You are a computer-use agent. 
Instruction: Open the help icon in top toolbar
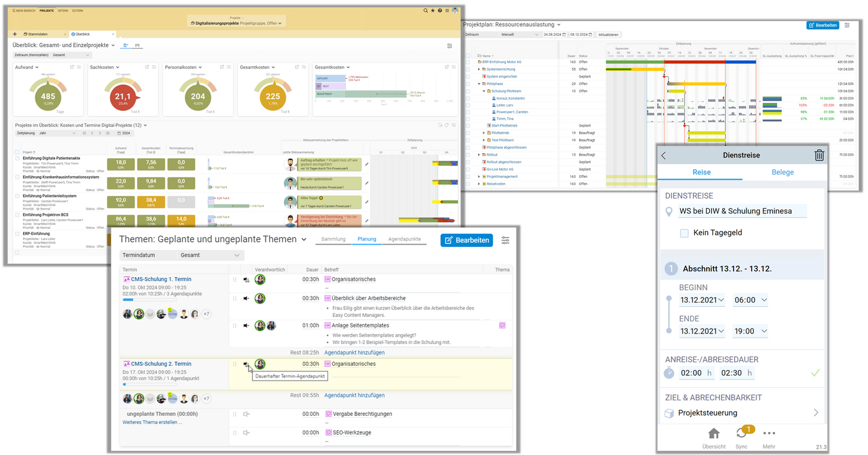tap(440, 10)
